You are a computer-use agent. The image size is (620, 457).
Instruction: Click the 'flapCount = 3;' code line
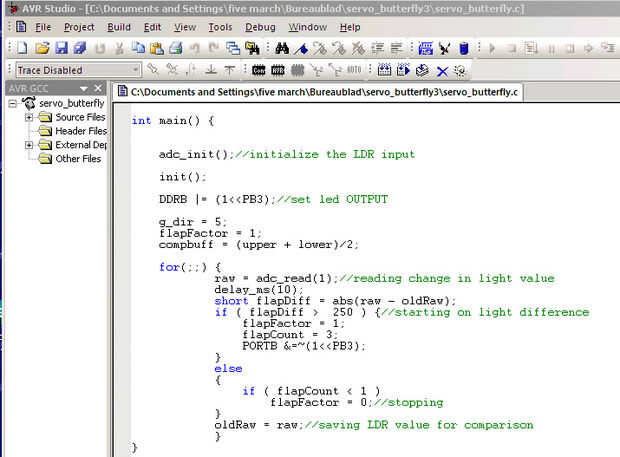pyautogui.click(x=290, y=335)
